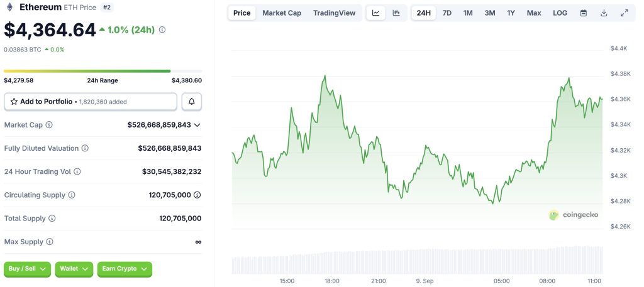Select the 1Y time range
Image resolution: width=644 pixels, height=287 pixels.
click(x=511, y=13)
